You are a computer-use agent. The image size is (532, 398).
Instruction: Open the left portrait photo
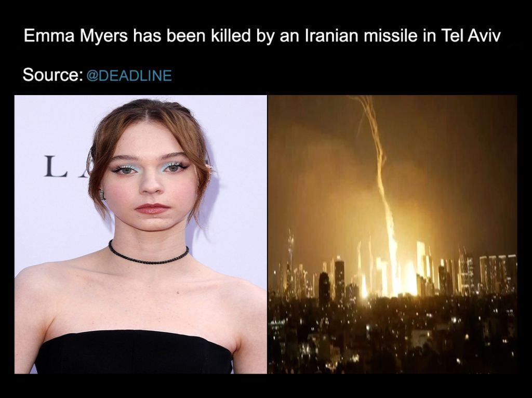point(140,234)
